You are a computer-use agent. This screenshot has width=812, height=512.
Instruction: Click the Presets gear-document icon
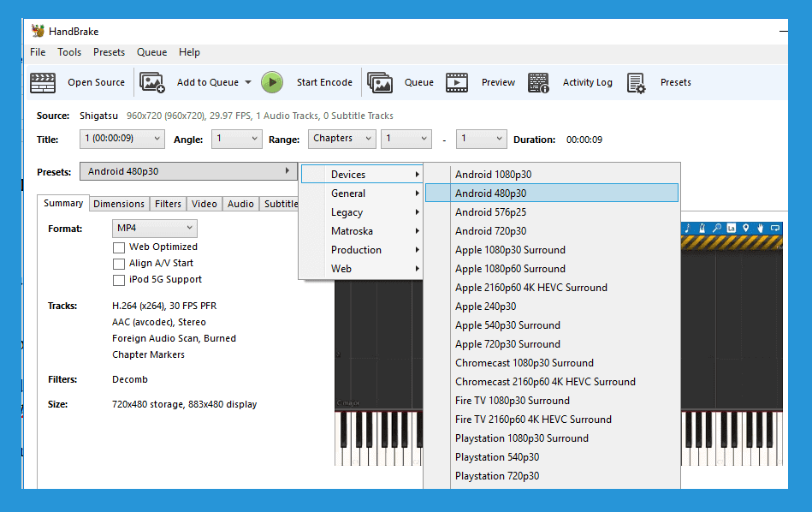(636, 82)
